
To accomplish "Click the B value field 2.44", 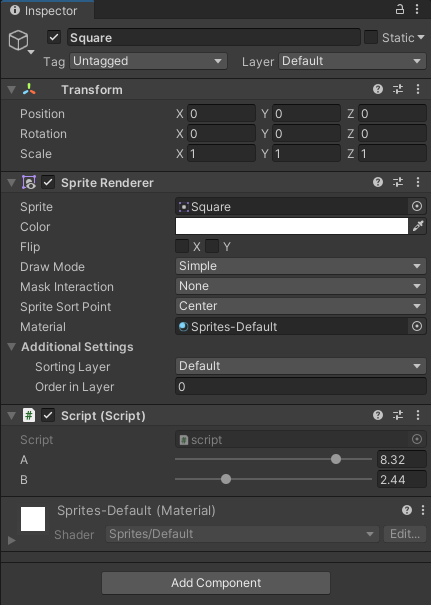I will click(402, 479).
